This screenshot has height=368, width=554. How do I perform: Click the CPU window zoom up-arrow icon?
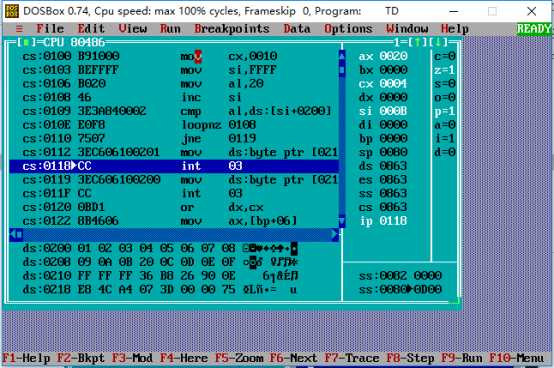[417, 42]
